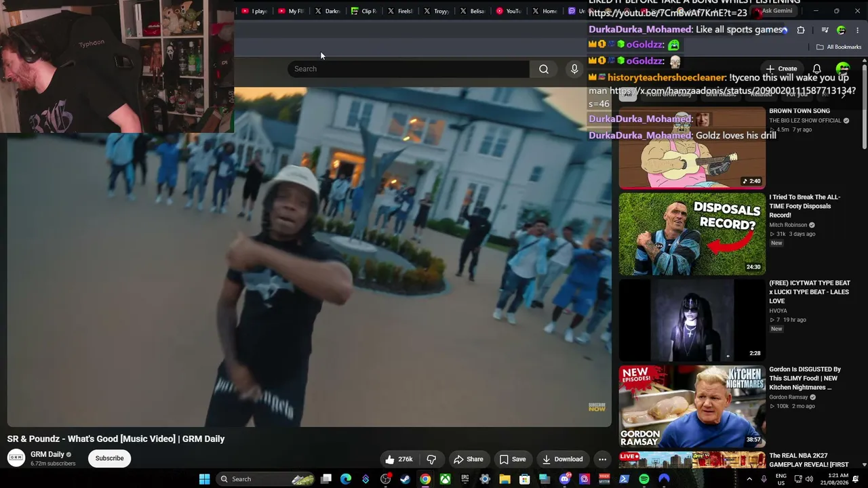Click the Create button in YouTube header

point(782,68)
